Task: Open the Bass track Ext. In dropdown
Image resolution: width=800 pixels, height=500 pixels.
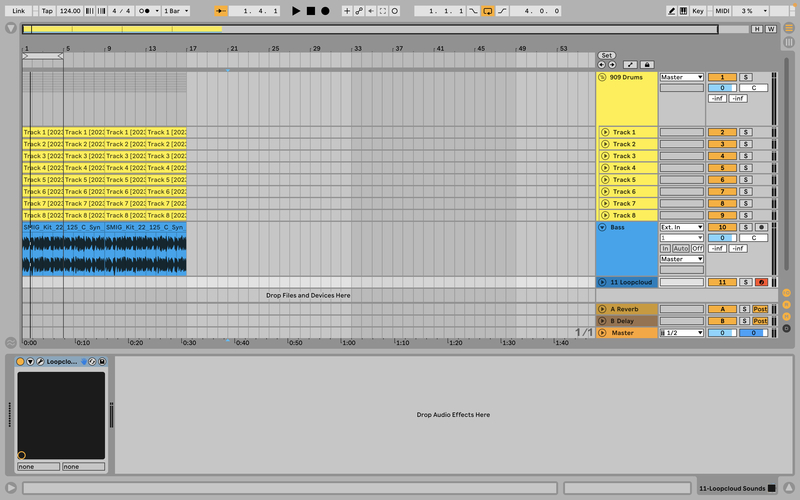Action: [681, 227]
